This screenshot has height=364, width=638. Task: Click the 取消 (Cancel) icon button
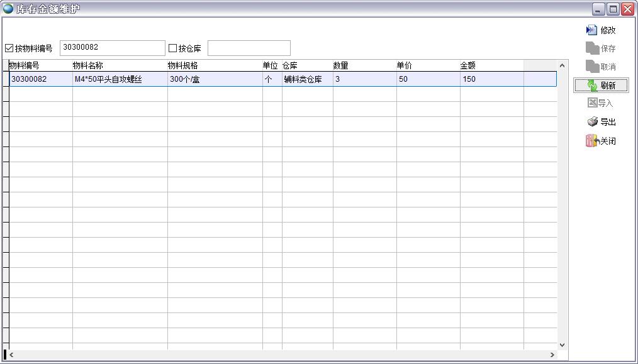(x=592, y=67)
